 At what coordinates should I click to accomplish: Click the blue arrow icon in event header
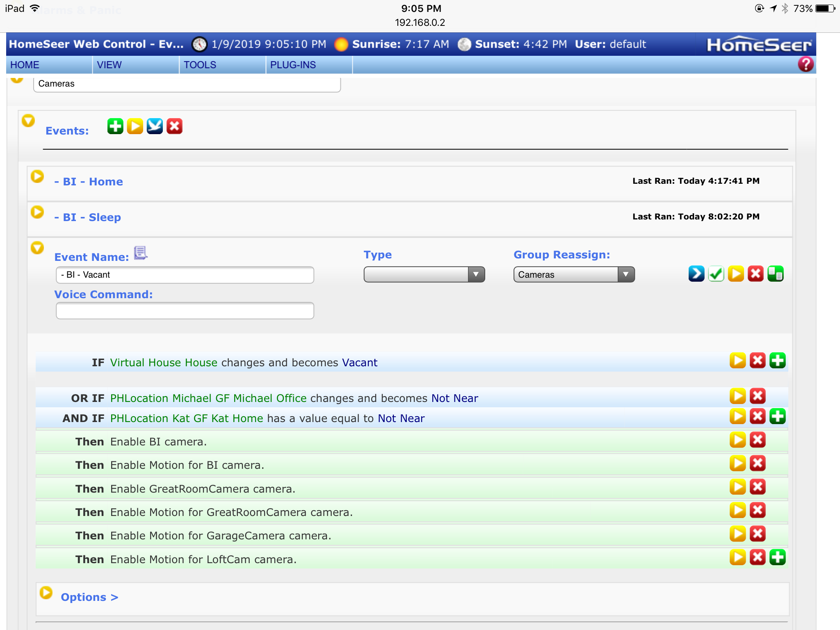[x=696, y=274]
